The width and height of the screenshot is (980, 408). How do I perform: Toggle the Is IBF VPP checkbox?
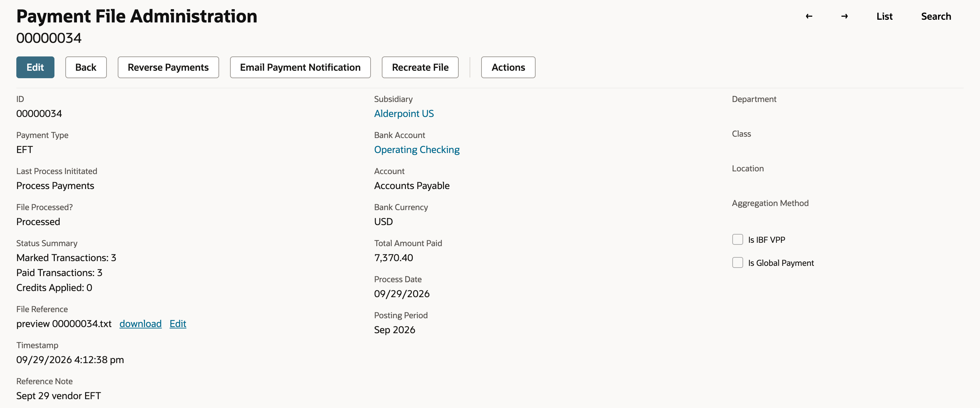737,240
